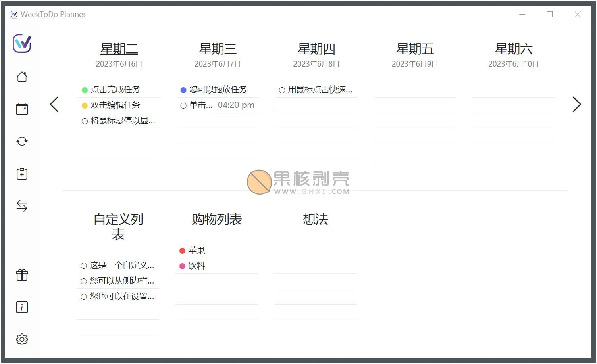Screen dimensions: 597x364
Task: Go to previous week with left chevron
Action: pos(54,104)
